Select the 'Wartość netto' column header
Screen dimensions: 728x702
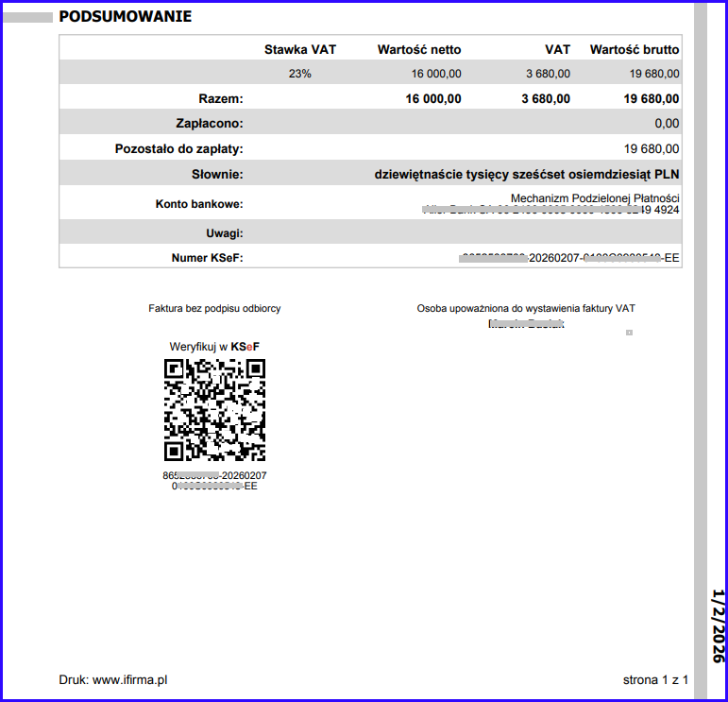(419, 50)
